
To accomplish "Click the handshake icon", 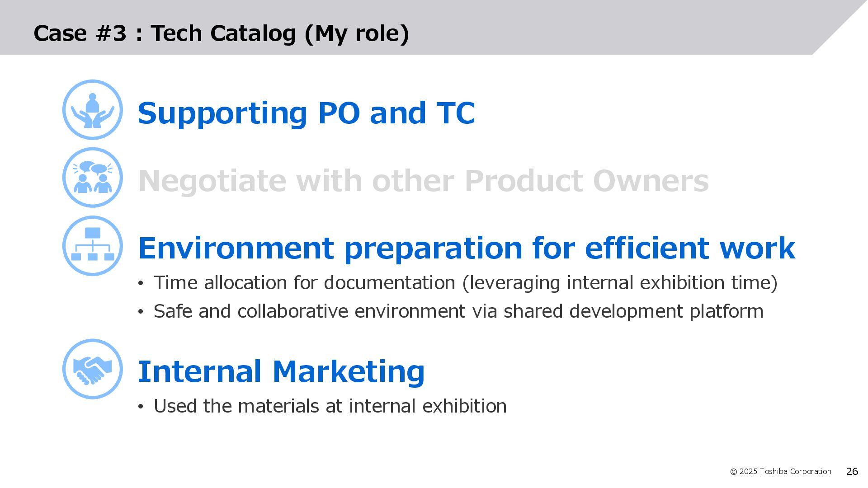I will click(92, 369).
